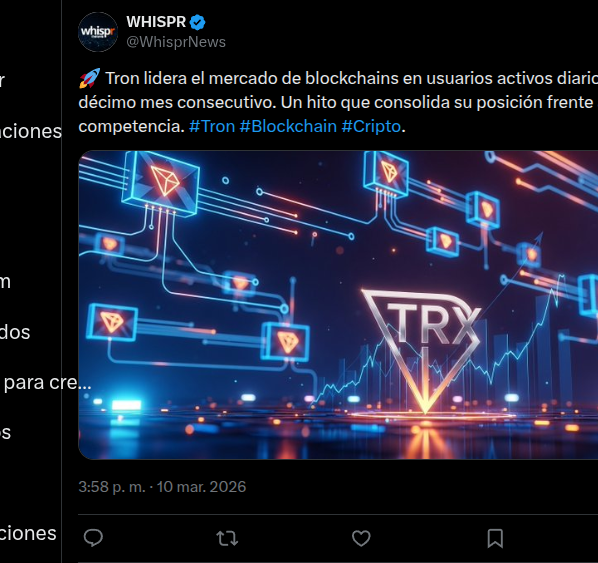Select the sidebar item ending in "aciones"
The width and height of the screenshot is (598, 563).
pos(31,131)
